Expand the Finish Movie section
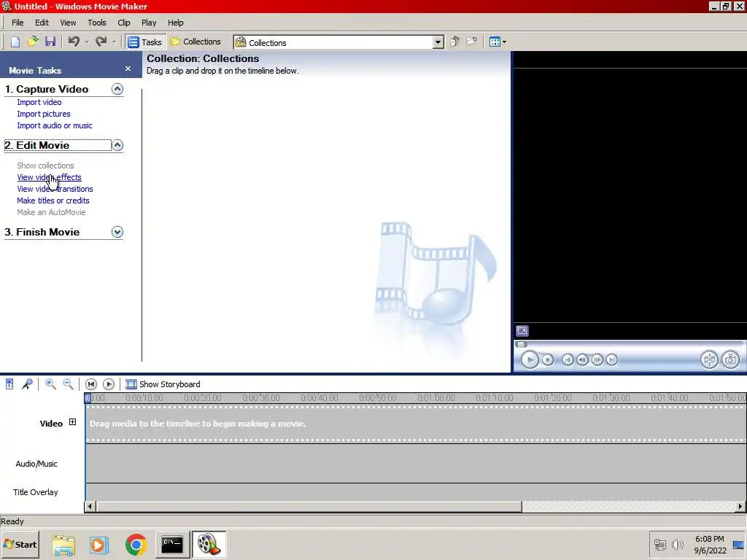747x560 pixels. (x=117, y=232)
